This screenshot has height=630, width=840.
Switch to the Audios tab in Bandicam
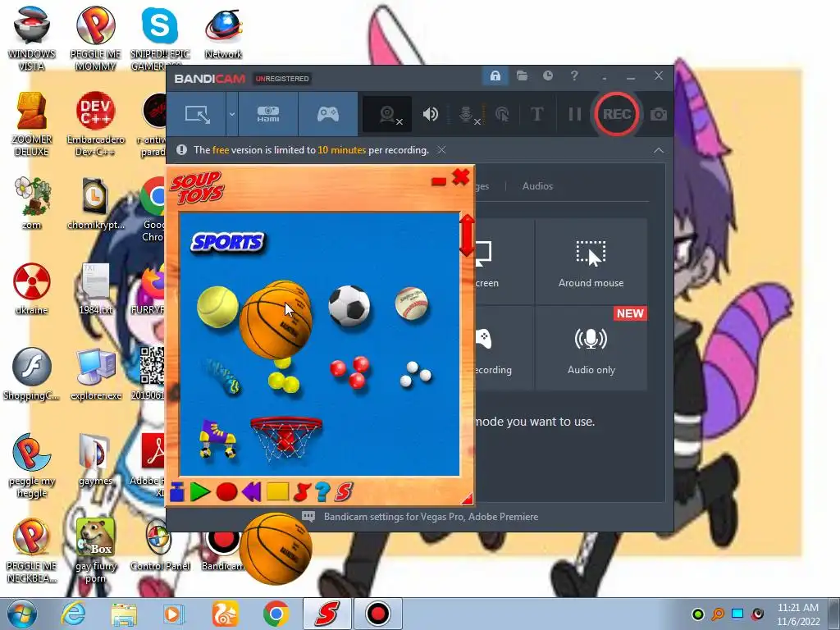click(537, 186)
